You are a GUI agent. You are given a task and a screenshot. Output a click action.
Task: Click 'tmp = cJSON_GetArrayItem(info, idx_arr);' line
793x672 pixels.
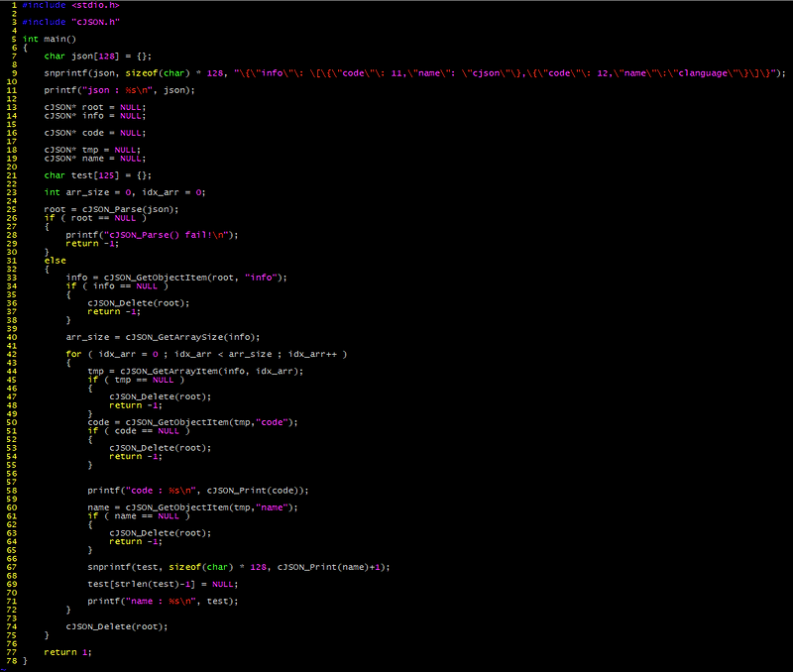click(195, 371)
